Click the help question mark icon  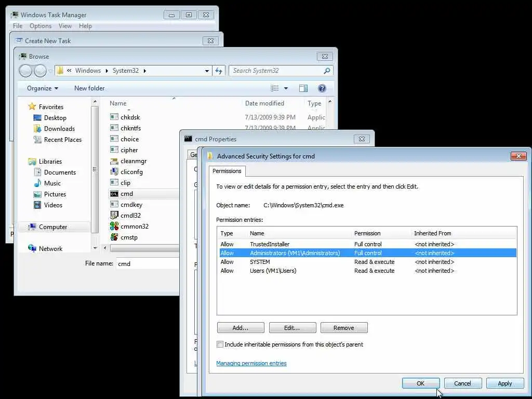322,88
